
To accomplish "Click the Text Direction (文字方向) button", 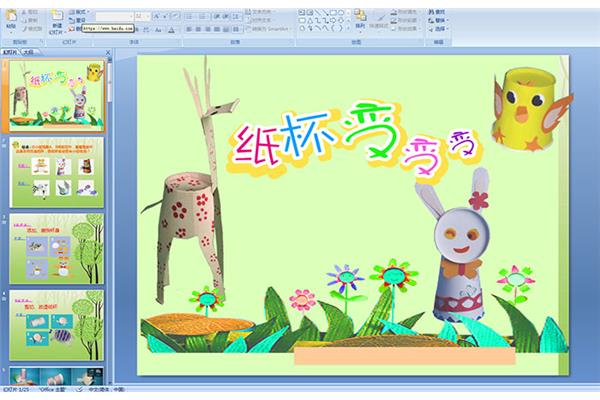I will pyautogui.click(x=261, y=12).
